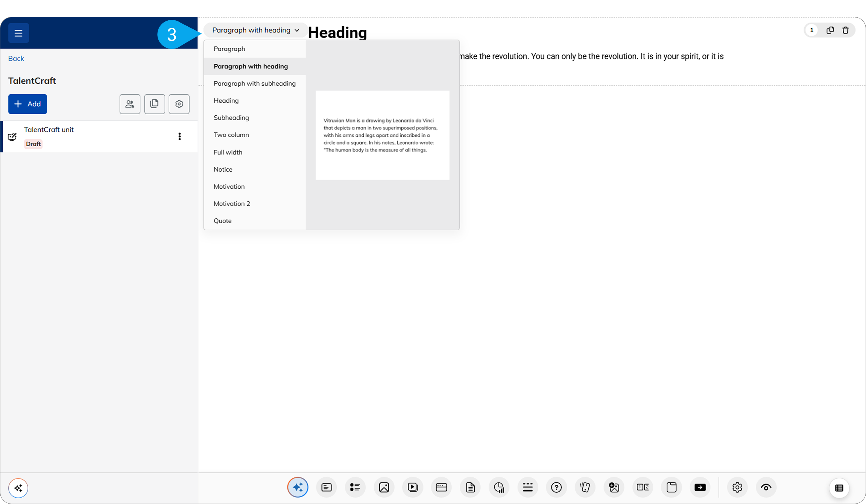The height and width of the screenshot is (504, 866).
Task: Click the AI sparkle button in bottom toolbar
Action: (298, 487)
